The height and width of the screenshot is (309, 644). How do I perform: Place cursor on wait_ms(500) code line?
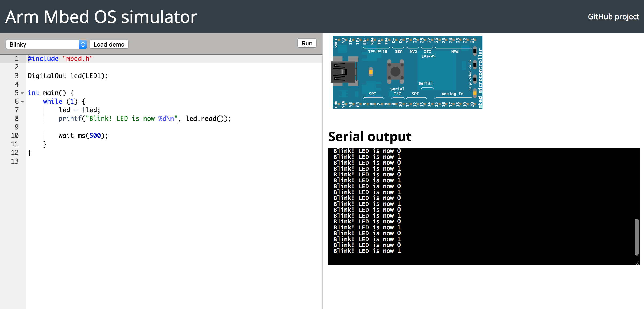tap(83, 136)
